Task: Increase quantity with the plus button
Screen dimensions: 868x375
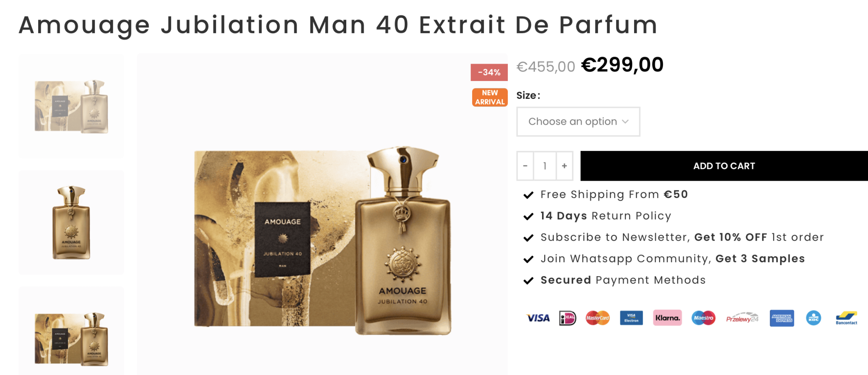Action: (x=565, y=166)
